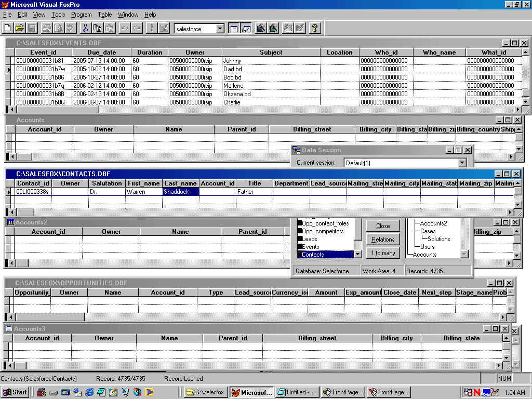Image resolution: width=532 pixels, height=399 pixels.
Task: Click the yellow Help question mark icon
Action: (x=315, y=28)
